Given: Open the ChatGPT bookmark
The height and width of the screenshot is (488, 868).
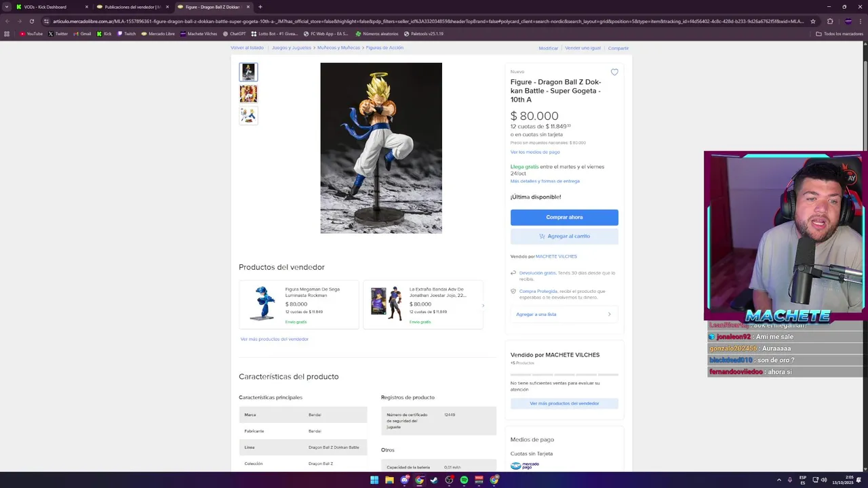Looking at the screenshot, I should pyautogui.click(x=235, y=34).
